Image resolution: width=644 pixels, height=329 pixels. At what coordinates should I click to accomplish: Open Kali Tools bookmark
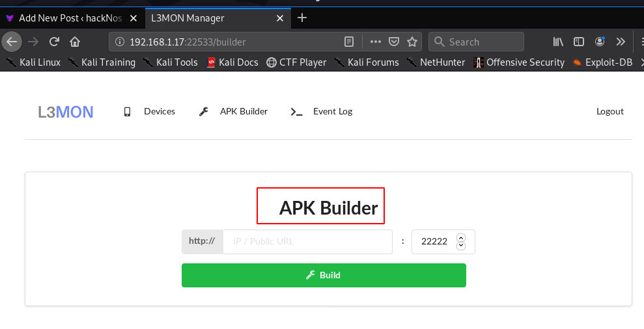[x=170, y=62]
